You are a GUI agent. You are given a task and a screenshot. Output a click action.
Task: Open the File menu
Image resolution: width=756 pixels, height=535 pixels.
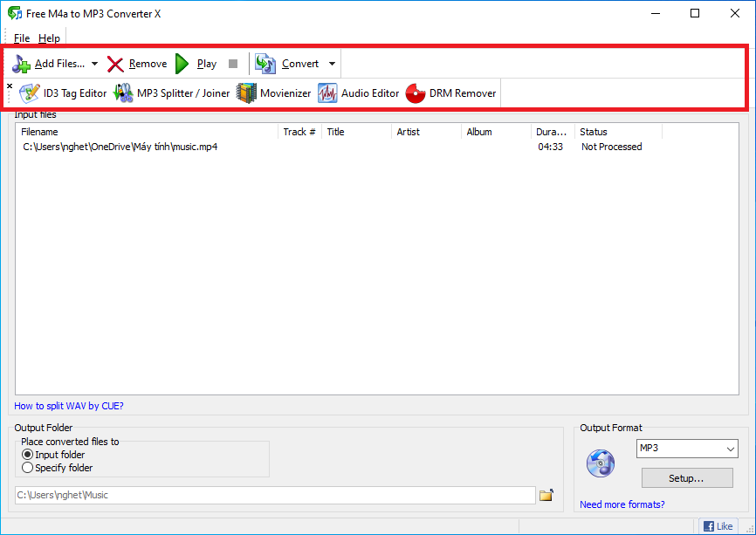22,38
